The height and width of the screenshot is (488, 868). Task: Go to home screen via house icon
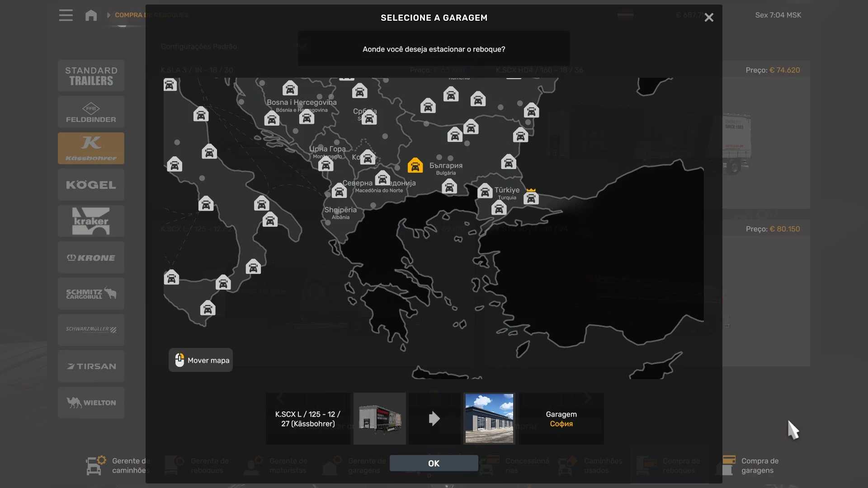(91, 15)
